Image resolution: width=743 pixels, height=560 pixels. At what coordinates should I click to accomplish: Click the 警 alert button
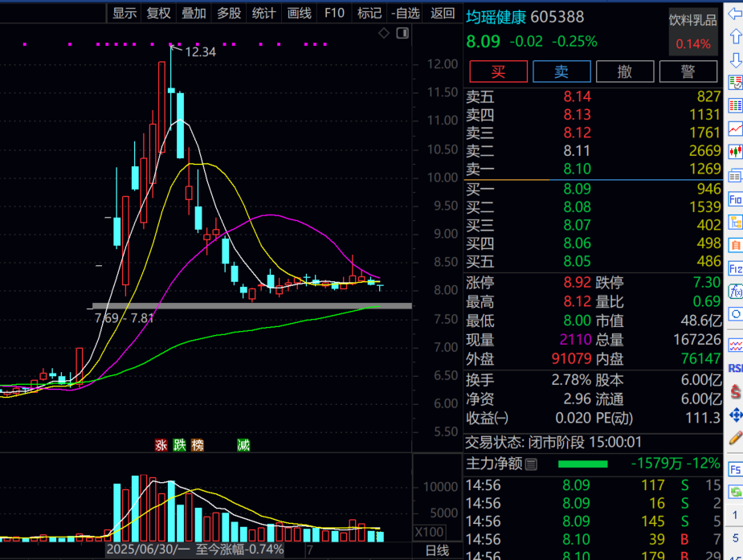click(x=688, y=72)
